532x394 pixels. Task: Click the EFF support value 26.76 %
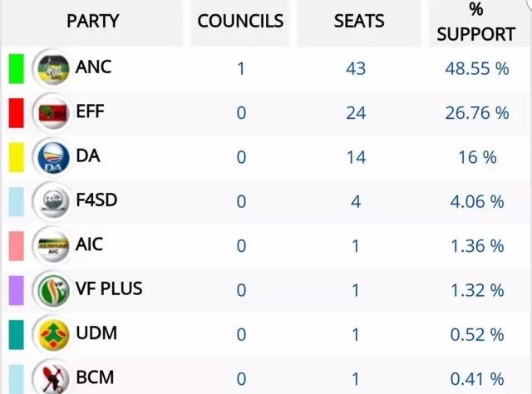tap(477, 113)
